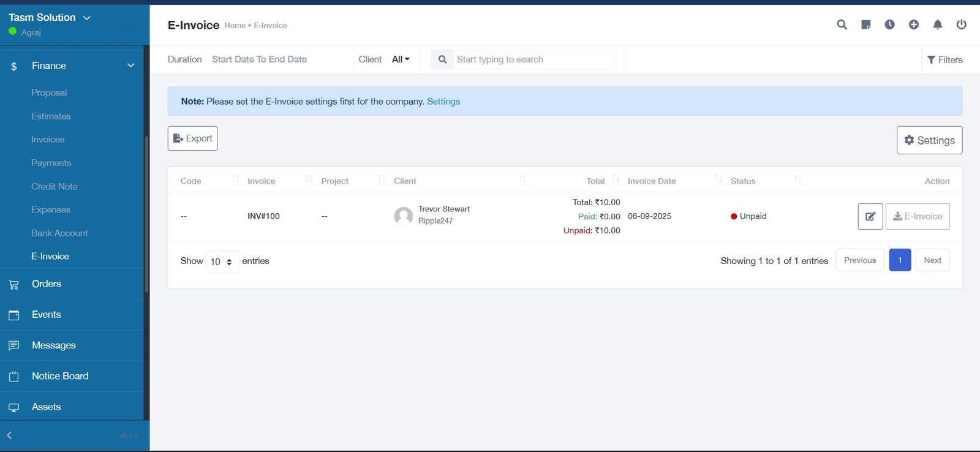Click the Filters button

[944, 59]
